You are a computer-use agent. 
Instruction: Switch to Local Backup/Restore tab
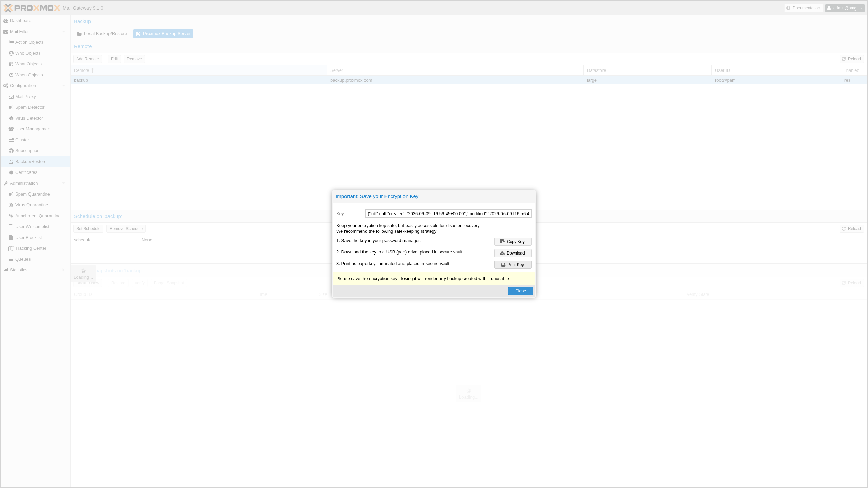point(102,34)
